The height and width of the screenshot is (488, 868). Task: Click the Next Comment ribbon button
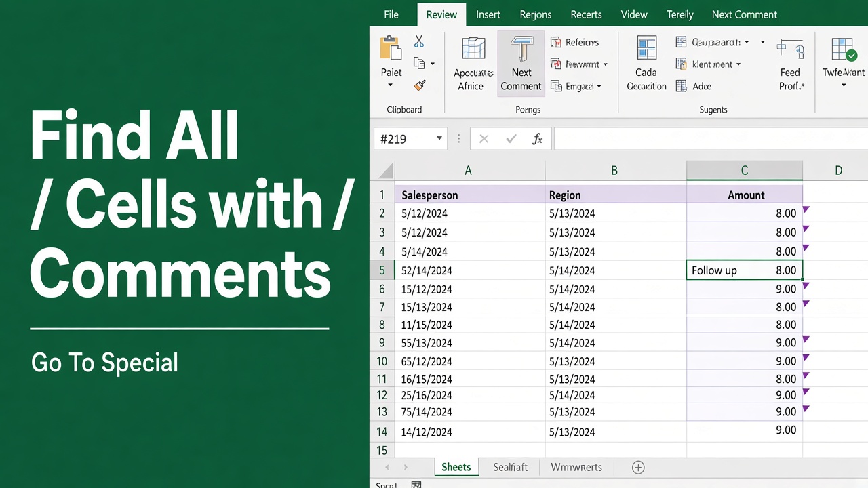point(521,64)
